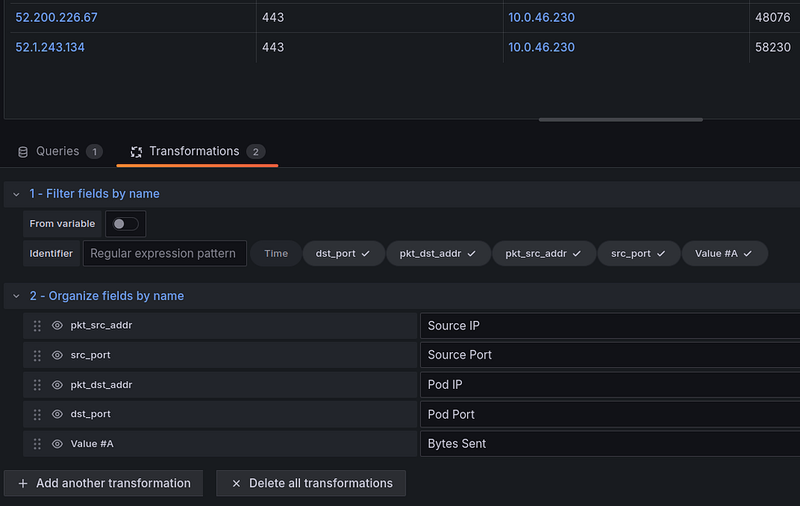Click drag handle icon for src_port row
This screenshot has height=506, width=800.
[37, 356]
